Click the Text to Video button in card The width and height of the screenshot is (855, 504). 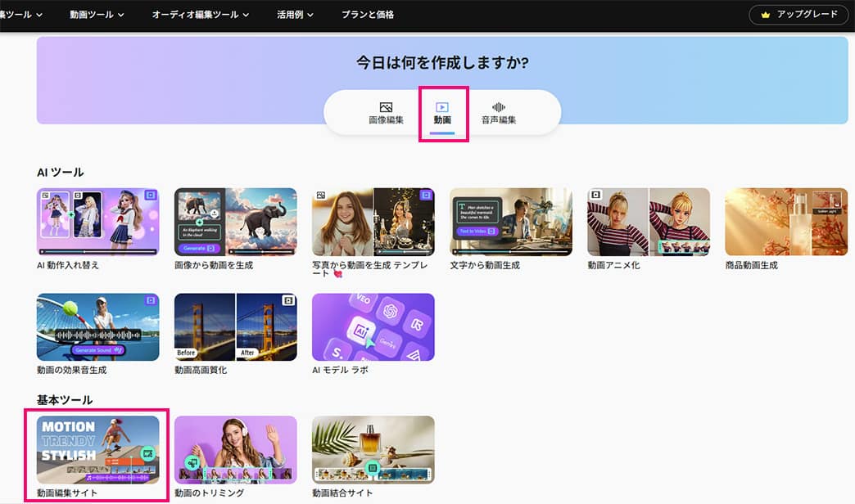477,232
